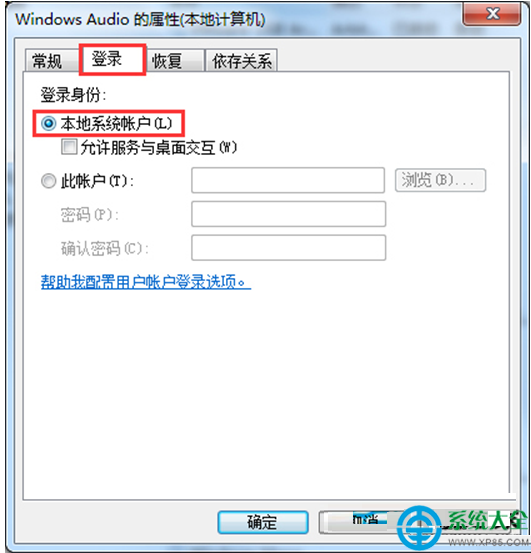Screen dimensions: 531x553
Task: Click the 浏览(B)... button
Action: pyautogui.click(x=440, y=180)
